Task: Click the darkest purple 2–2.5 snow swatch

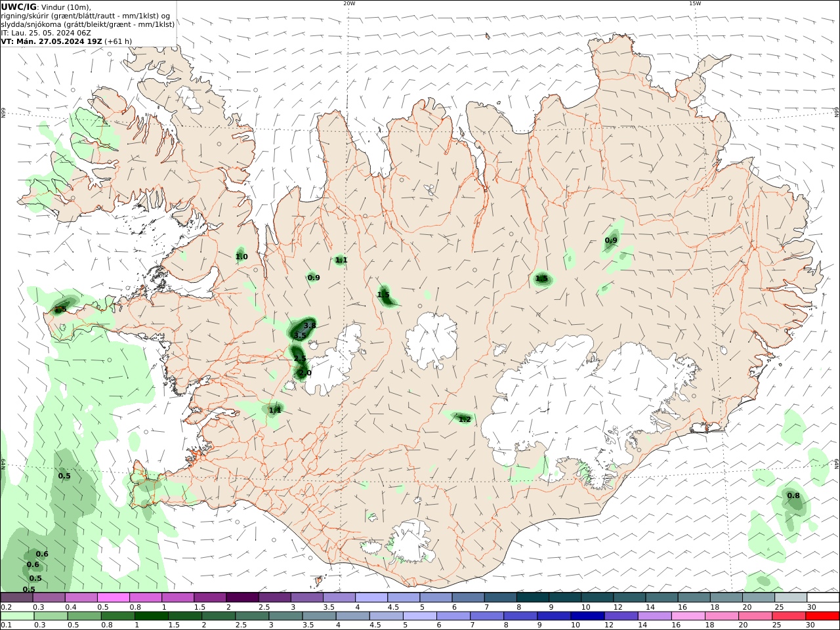Action: (243, 598)
